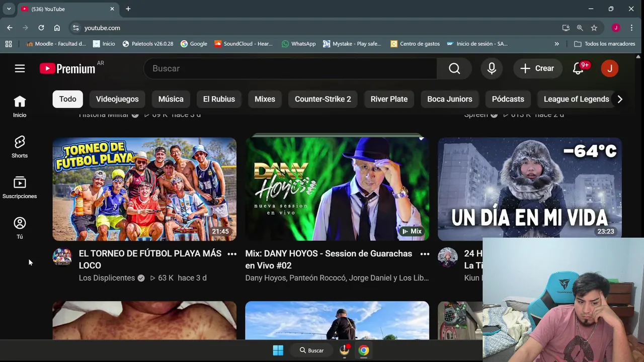Click the taskbar Buscar search box
This screenshot has width=644, height=362.
(312, 350)
